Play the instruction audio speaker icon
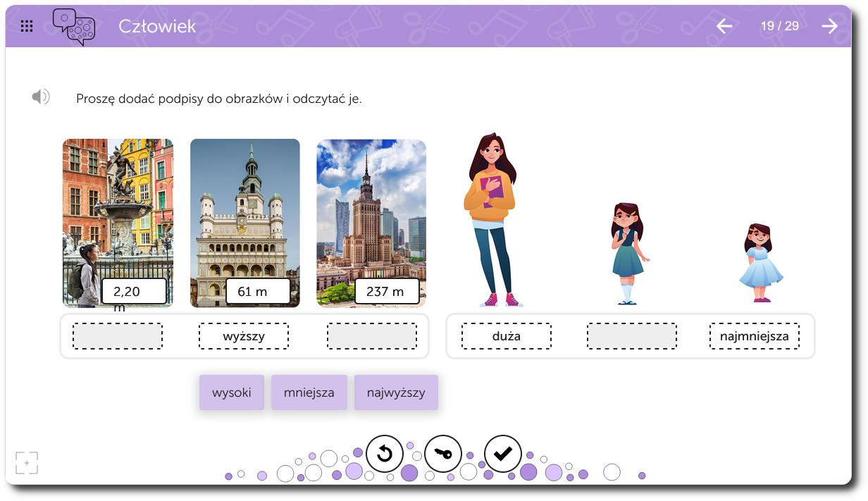Image resolution: width=868 pixels, height=501 pixels. point(41,97)
